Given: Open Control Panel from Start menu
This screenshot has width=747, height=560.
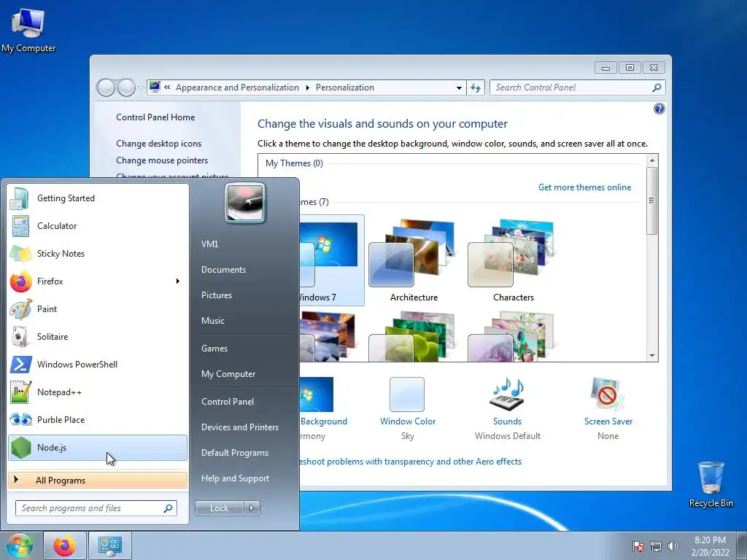Looking at the screenshot, I should (x=228, y=402).
